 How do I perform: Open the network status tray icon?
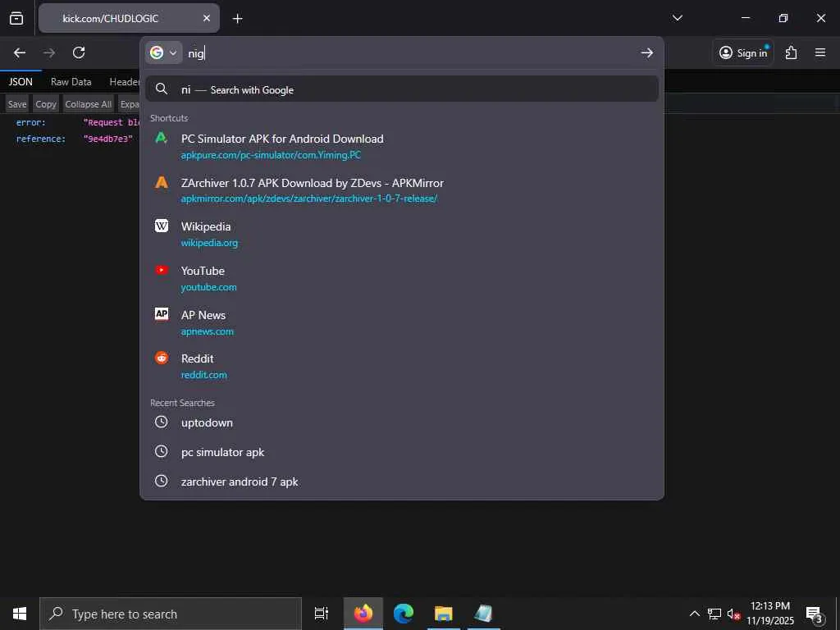[714, 614]
